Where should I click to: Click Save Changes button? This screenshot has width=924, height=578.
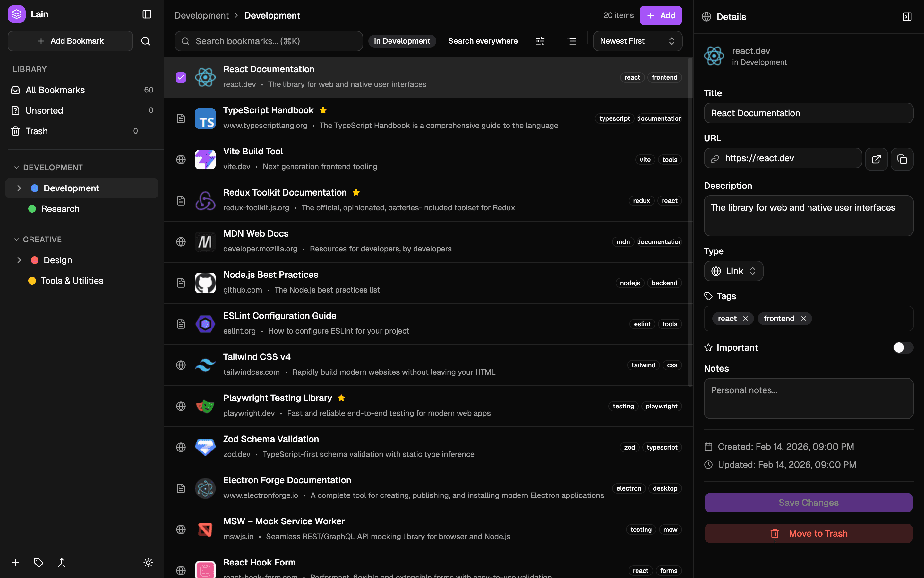(x=808, y=502)
